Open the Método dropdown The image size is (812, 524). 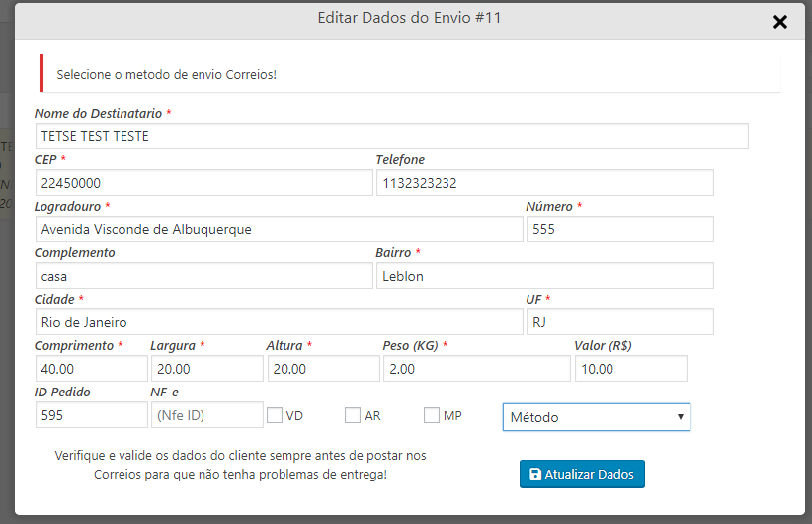click(596, 417)
